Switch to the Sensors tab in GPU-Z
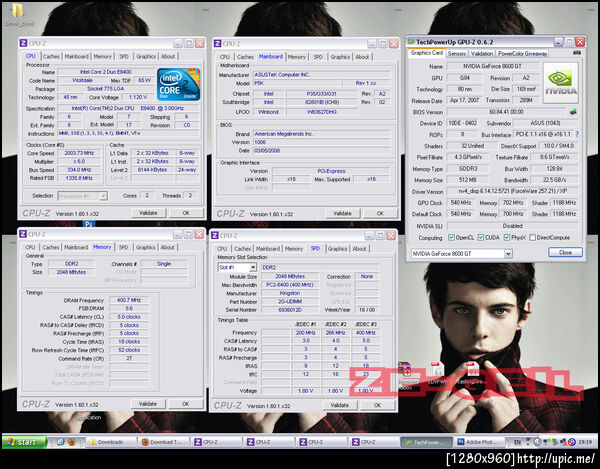Image resolution: width=600 pixels, height=469 pixels. pyautogui.click(x=457, y=54)
